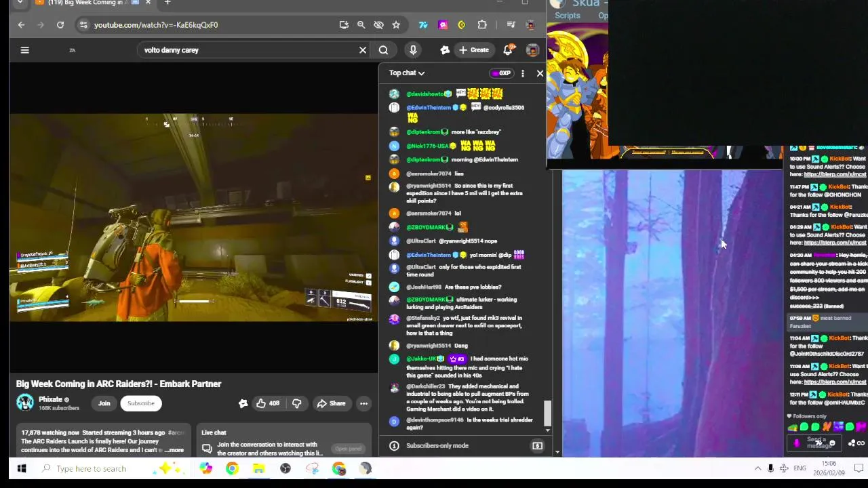Click the Open panel live chat button
The image size is (868, 488).
click(x=348, y=449)
